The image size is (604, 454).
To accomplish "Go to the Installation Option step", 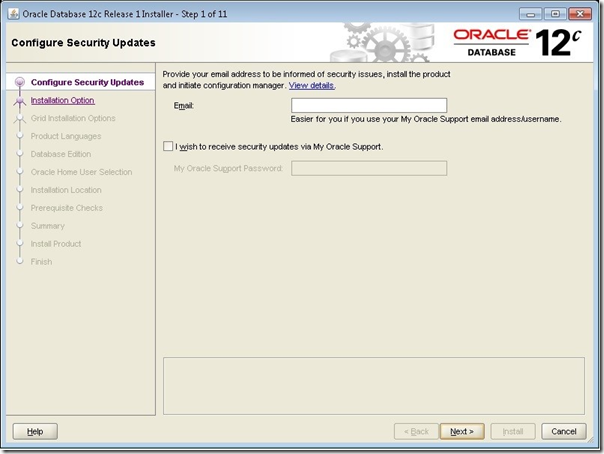I will [x=62, y=100].
